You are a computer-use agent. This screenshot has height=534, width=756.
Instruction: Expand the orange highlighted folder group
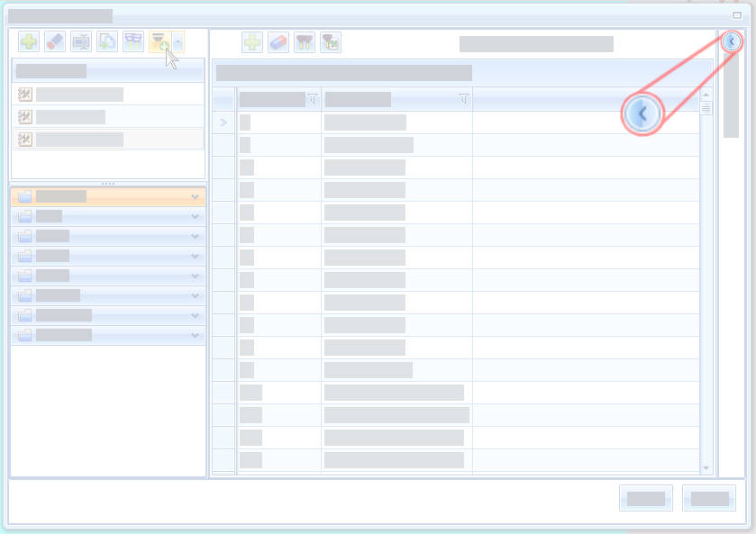[195, 196]
